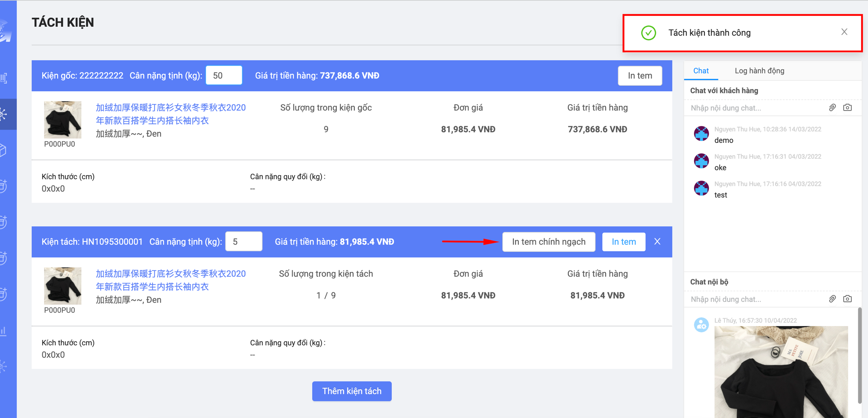Click shirt photo in internal chat
Viewport: 868px width, 418px height.
tap(781, 371)
